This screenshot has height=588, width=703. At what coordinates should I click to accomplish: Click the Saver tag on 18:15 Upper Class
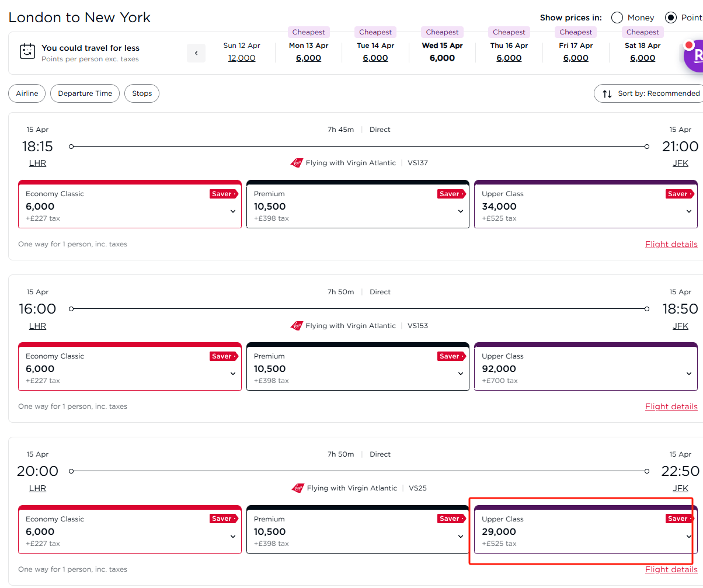point(680,194)
